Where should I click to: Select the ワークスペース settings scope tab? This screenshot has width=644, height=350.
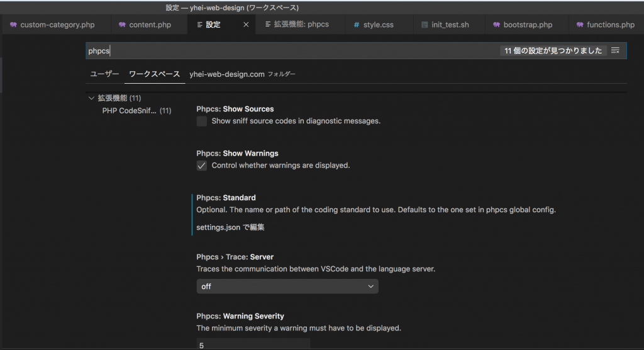point(155,74)
